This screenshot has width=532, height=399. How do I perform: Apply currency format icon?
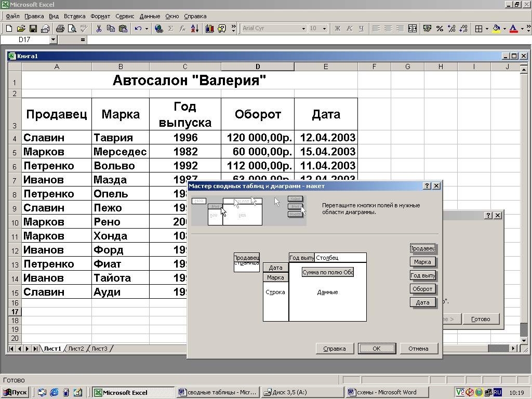[x=428, y=29]
